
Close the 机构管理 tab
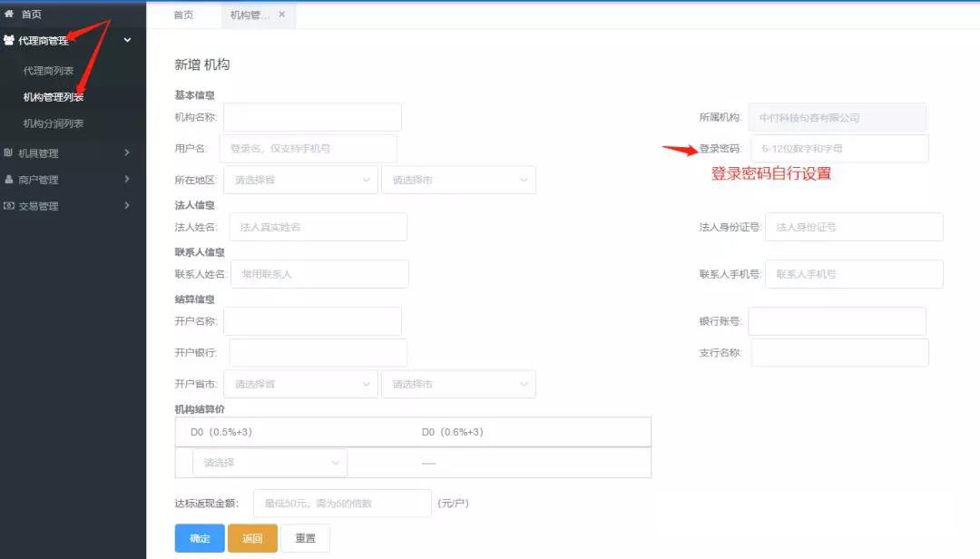pyautogui.click(x=279, y=15)
